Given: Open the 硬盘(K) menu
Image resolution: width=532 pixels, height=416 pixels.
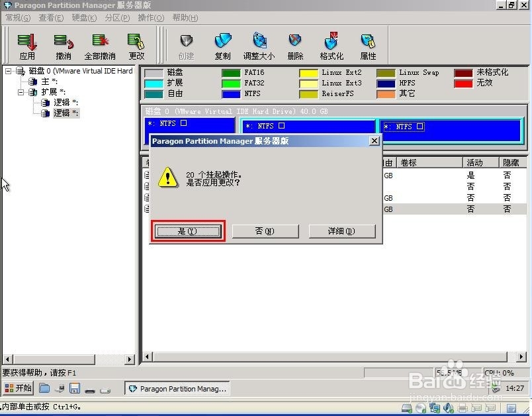Looking at the screenshot, I should [84, 18].
